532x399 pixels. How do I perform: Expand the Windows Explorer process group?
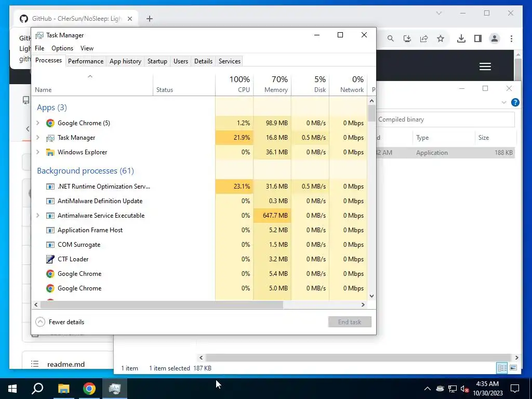[38, 152]
